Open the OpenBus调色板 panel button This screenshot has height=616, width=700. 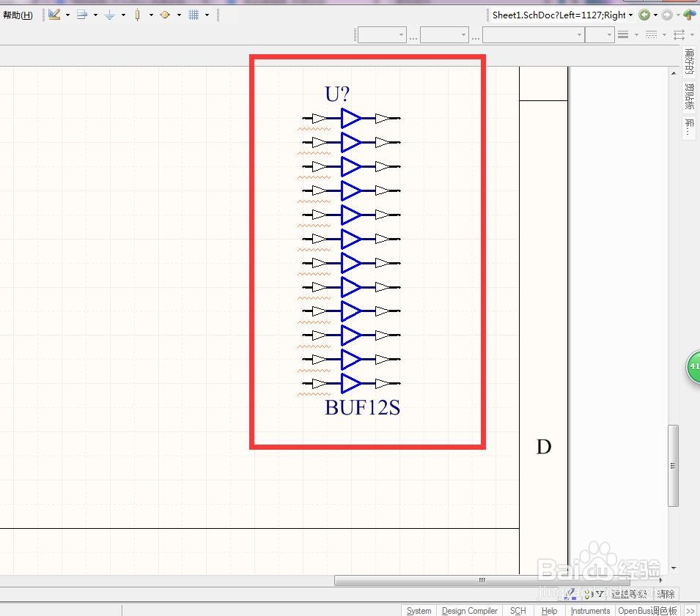tap(647, 611)
